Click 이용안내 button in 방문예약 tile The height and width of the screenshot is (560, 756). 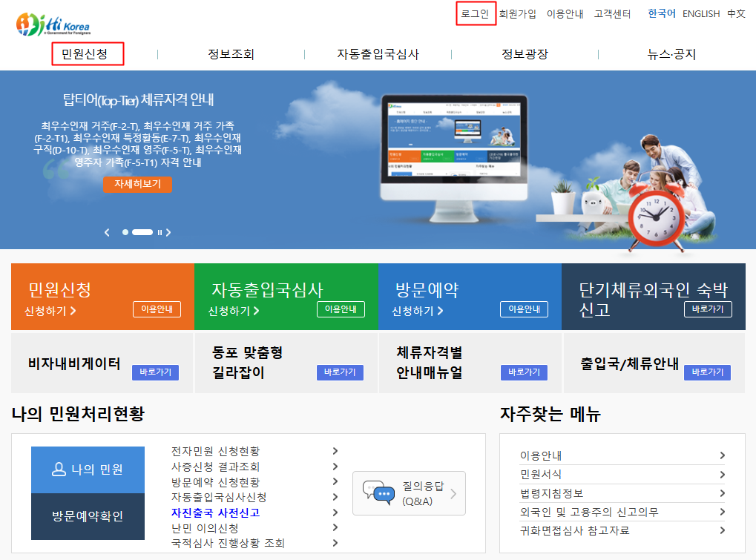524,309
